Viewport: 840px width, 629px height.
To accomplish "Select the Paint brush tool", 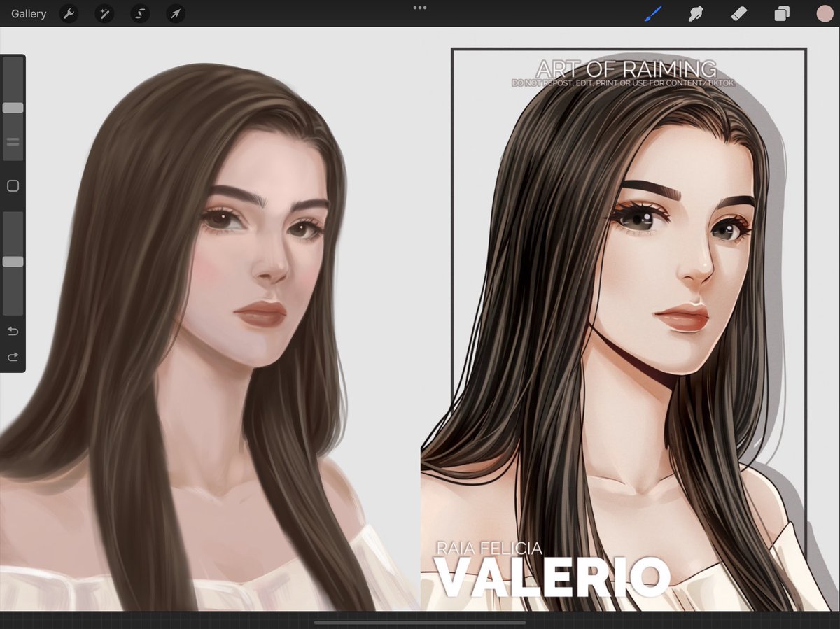I will click(652, 13).
